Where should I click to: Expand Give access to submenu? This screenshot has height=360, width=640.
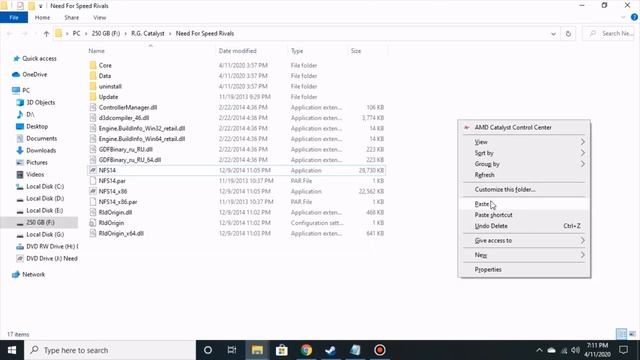pos(582,241)
